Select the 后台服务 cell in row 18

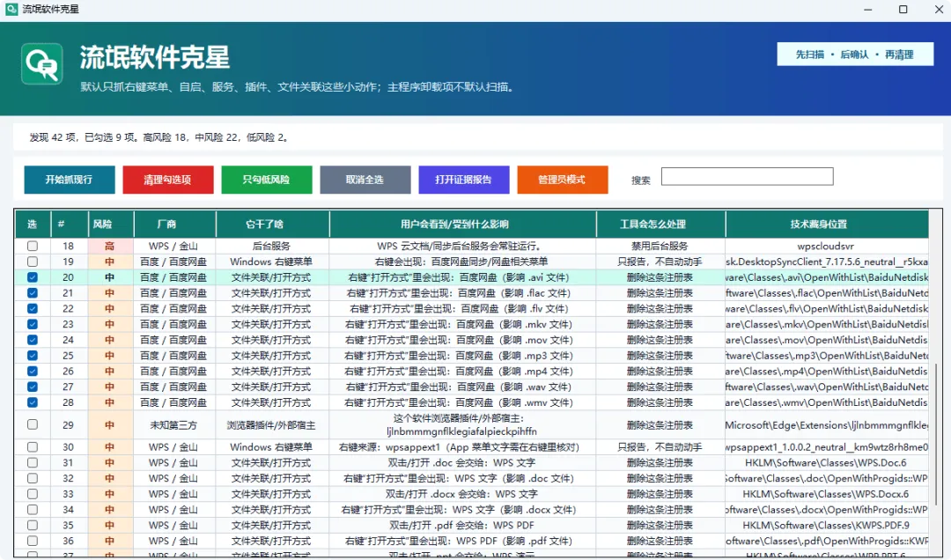(x=272, y=246)
